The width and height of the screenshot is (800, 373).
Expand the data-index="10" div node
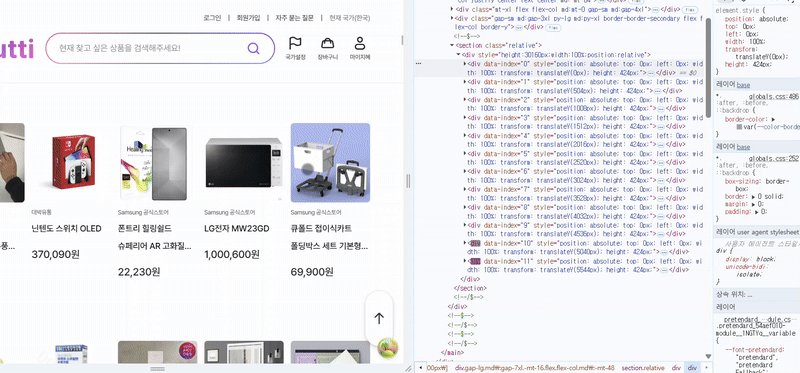tap(465, 243)
